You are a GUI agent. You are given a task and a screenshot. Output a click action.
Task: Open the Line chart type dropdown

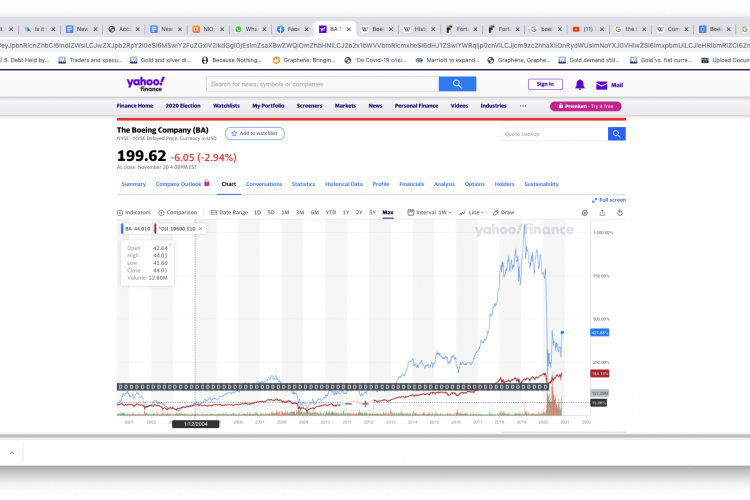472,212
